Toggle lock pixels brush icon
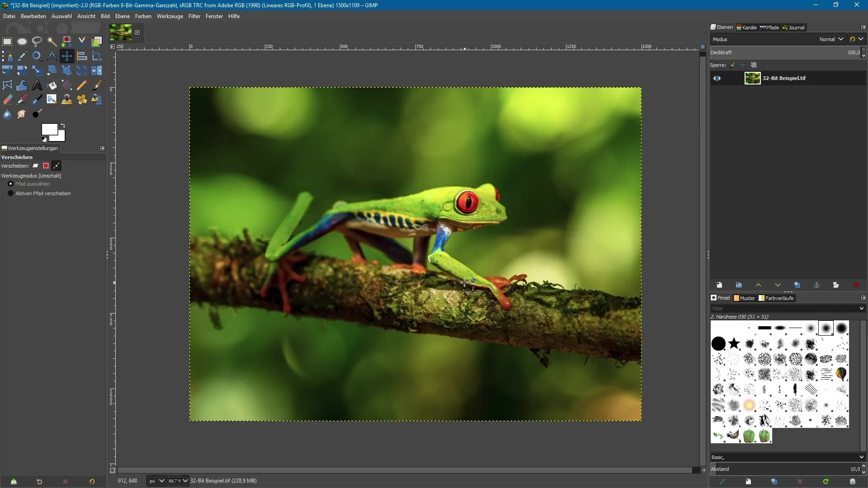The image size is (868, 488). [732, 65]
